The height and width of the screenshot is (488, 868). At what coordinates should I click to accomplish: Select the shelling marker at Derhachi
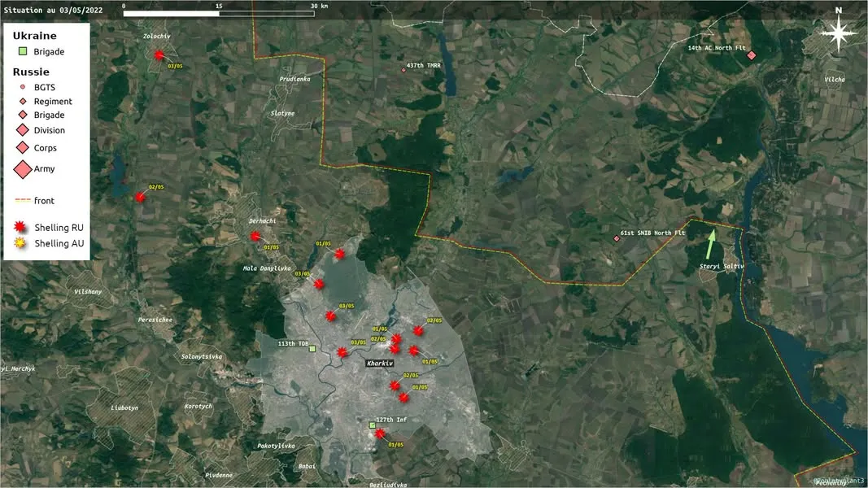(255, 236)
